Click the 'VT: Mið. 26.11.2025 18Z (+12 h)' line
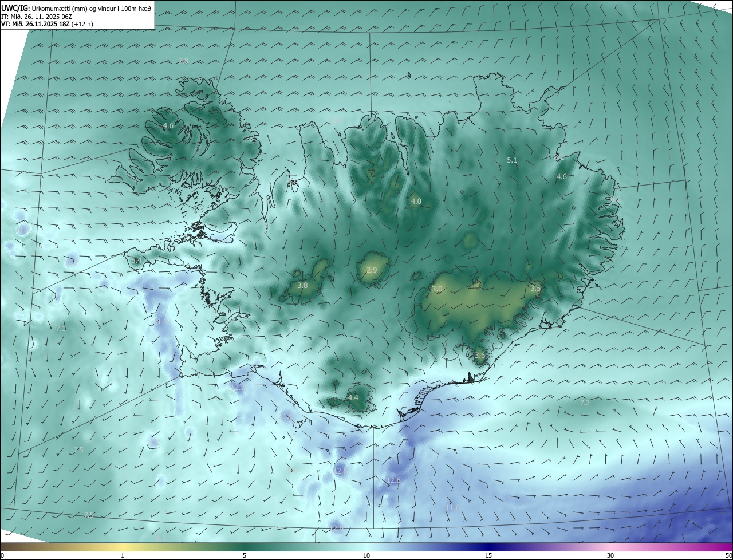The width and height of the screenshot is (733, 560). (x=47, y=25)
